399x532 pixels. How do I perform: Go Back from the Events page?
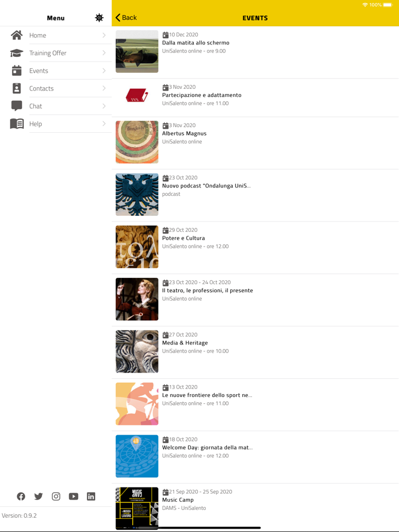(126, 18)
